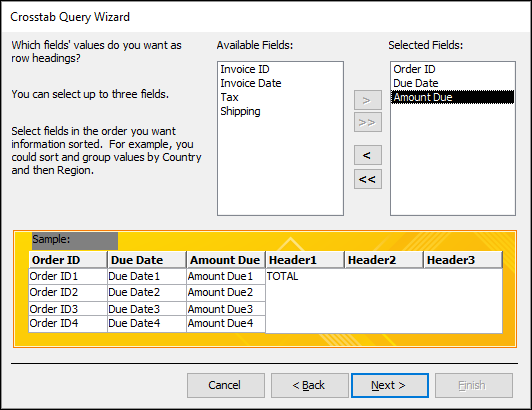The image size is (532, 410).
Task: Click the single left arrow remove button
Action: pos(368,155)
